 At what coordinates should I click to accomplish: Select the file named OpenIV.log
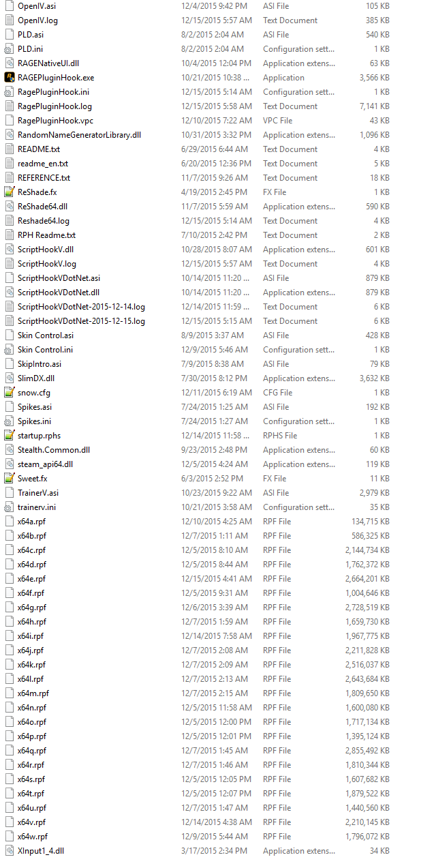tap(38, 20)
